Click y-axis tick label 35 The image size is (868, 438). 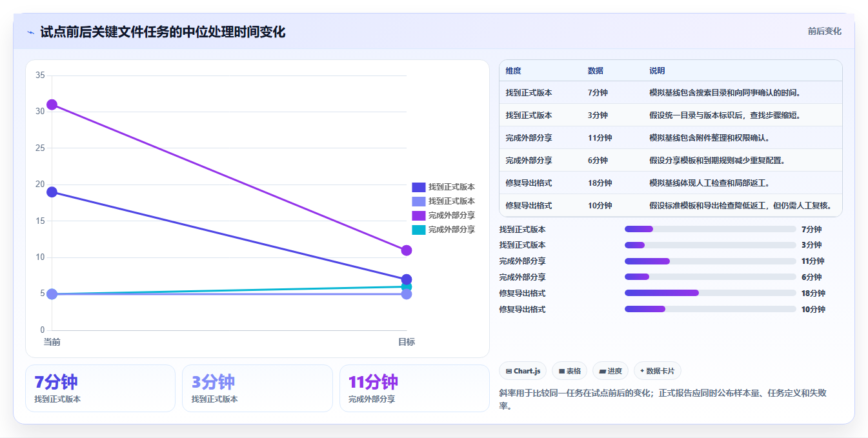[x=40, y=75]
